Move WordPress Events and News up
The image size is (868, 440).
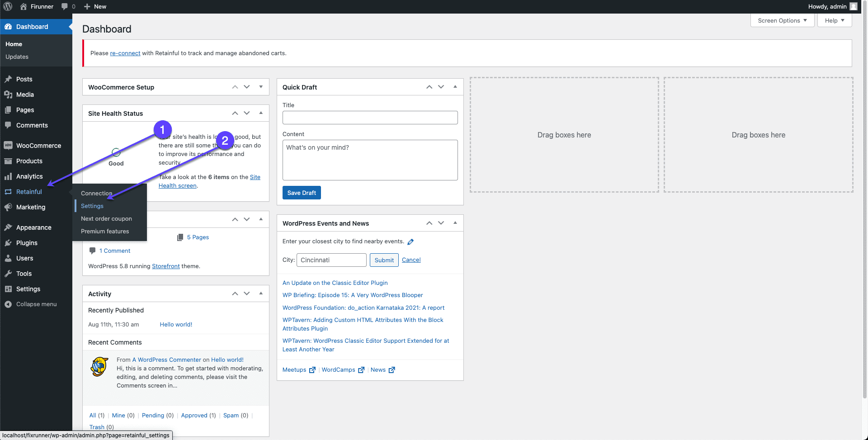click(x=429, y=223)
